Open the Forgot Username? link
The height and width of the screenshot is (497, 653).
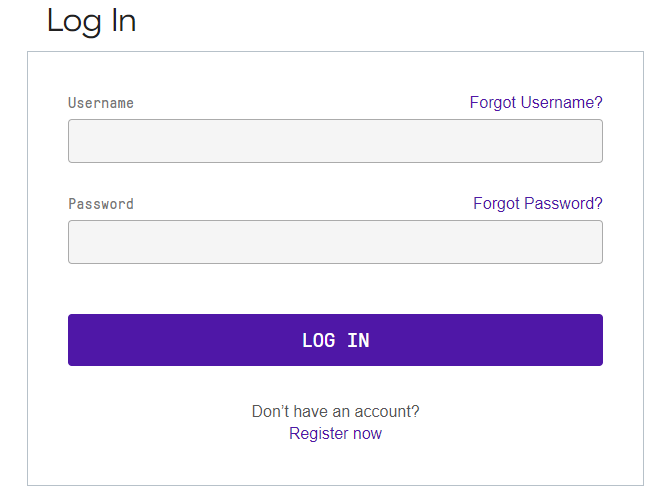click(536, 102)
